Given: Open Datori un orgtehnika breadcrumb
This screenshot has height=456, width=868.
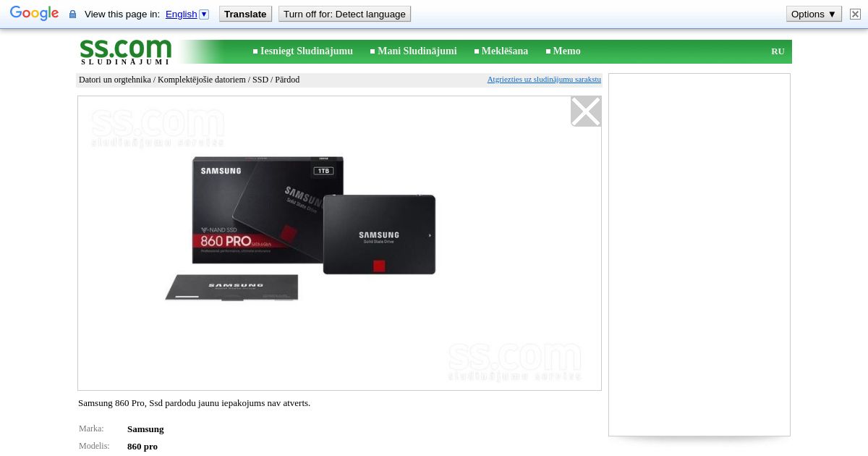Looking at the screenshot, I should 115,80.
